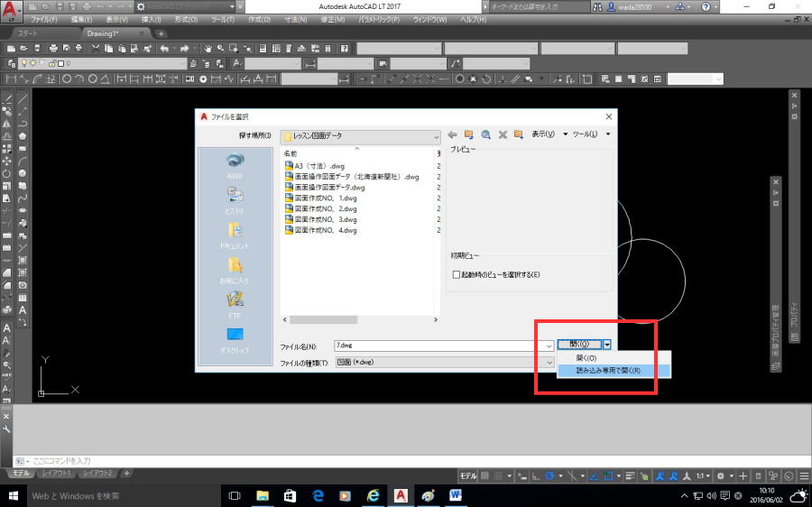Image resolution: width=812 pixels, height=507 pixels.
Task: Click the 名前 column header
Action: click(x=291, y=153)
